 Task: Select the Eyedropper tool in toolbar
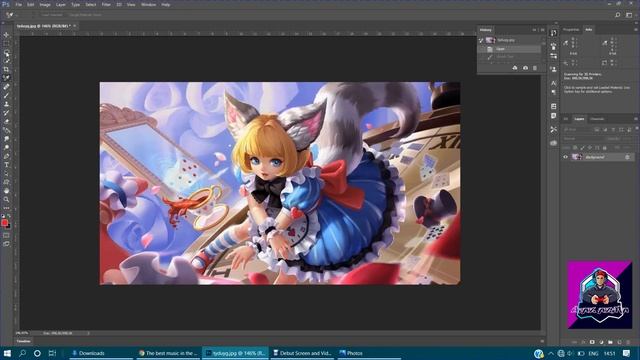tap(6, 78)
